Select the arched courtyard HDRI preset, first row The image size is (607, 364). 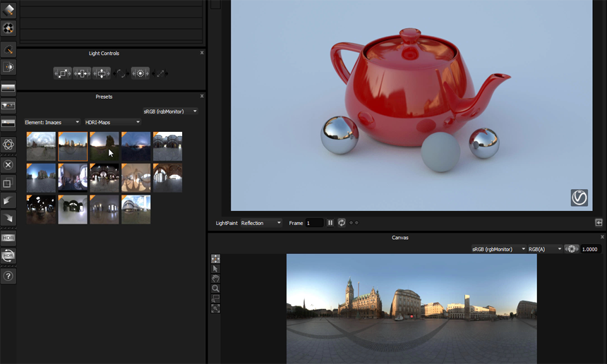[x=167, y=146]
